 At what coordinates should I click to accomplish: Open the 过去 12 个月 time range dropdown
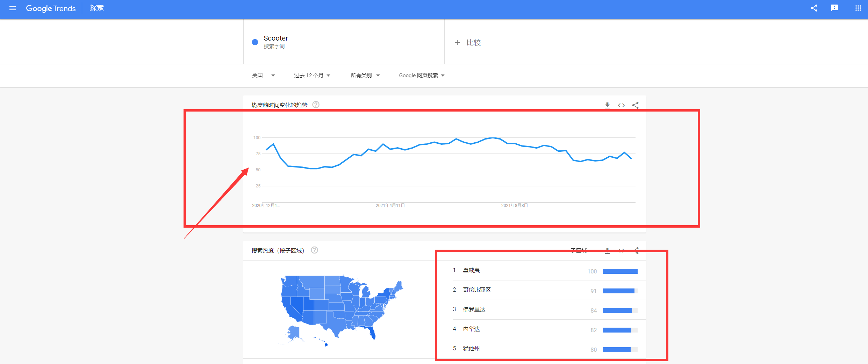(x=312, y=76)
